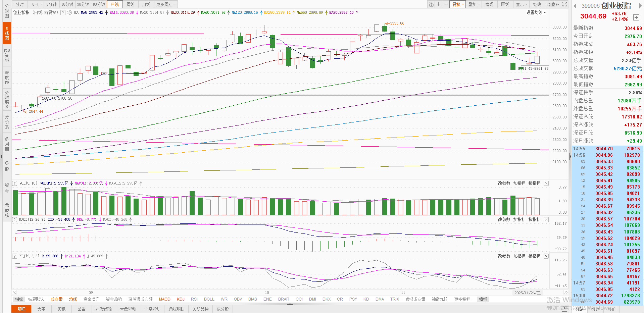Toggle 画线 drawing tools mode

coord(505,4)
